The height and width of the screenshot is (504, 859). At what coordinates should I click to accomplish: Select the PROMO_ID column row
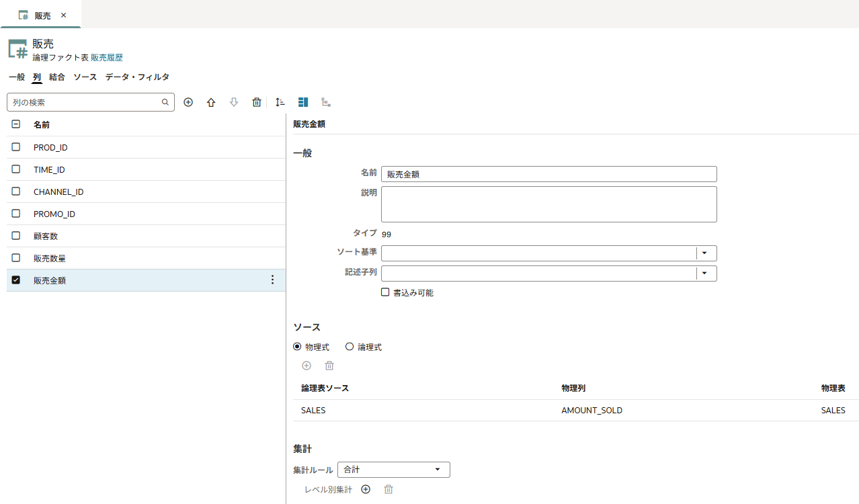(x=146, y=214)
